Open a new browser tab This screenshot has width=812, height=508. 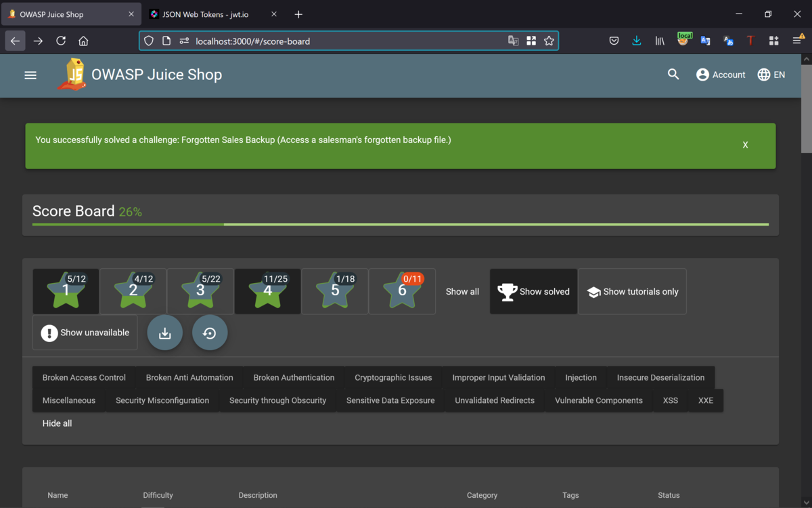[298, 14]
